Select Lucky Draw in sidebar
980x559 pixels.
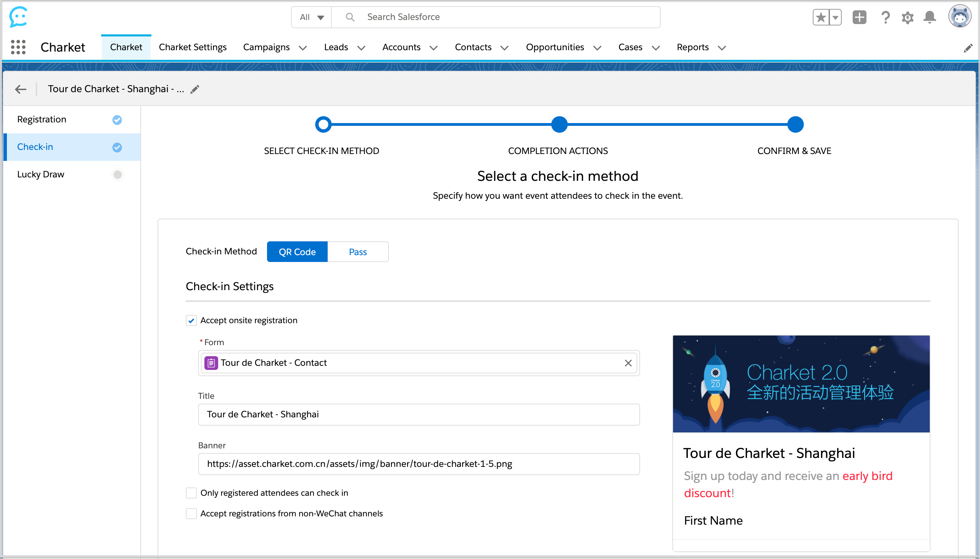click(41, 174)
